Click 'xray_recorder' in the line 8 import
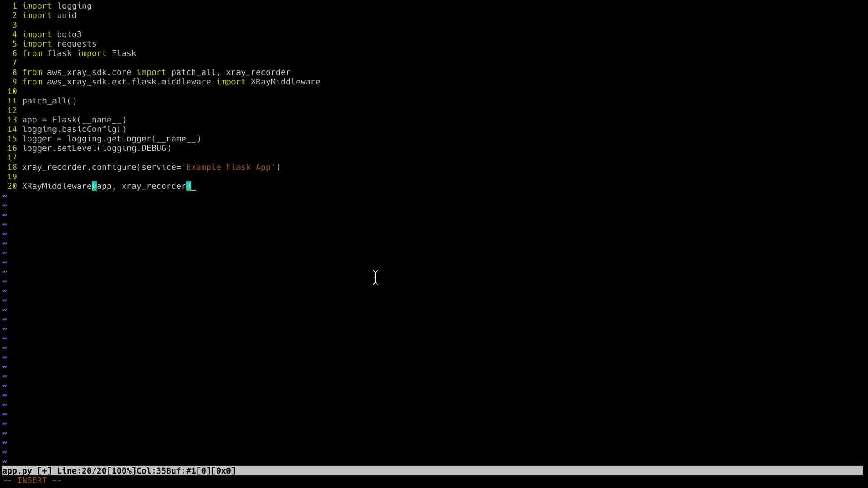The image size is (868, 488). (x=258, y=72)
